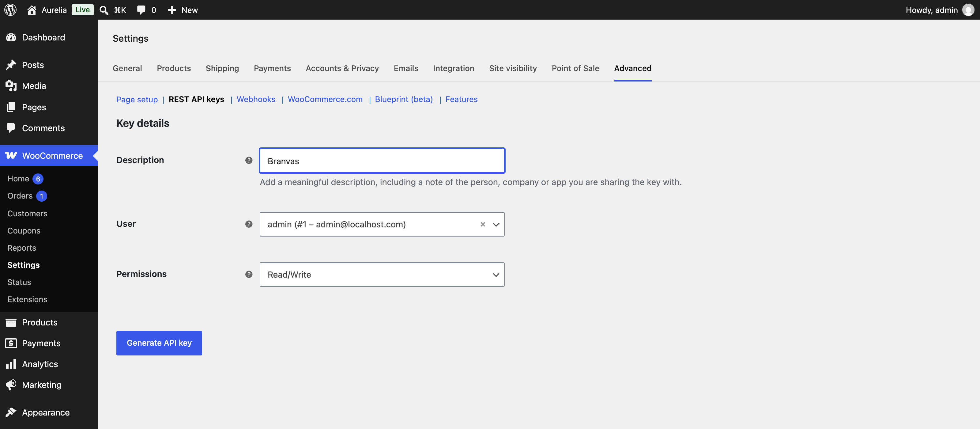Click the Live site status badge
This screenshot has width=980, height=429.
click(83, 10)
